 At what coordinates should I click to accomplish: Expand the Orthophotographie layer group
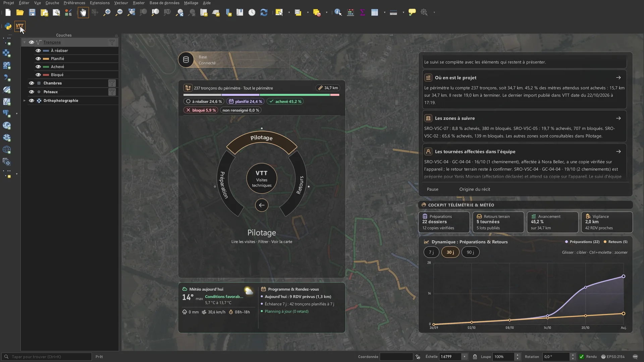[x=24, y=101]
